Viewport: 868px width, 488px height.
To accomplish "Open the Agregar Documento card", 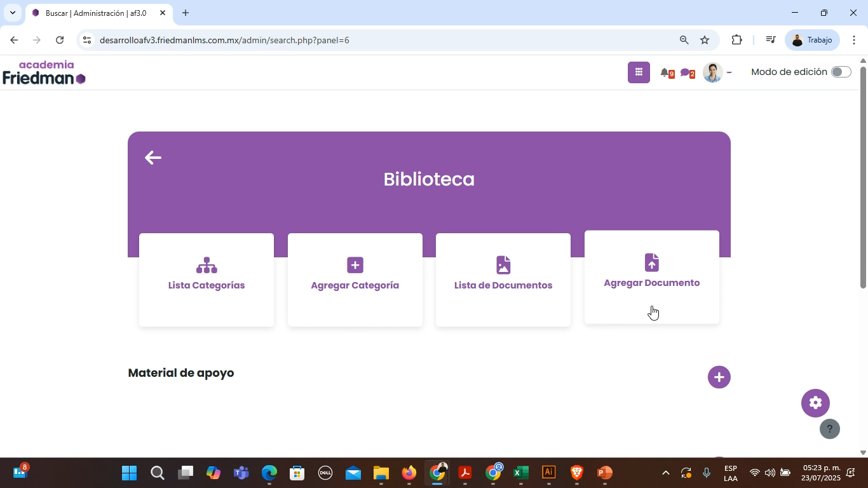I will (x=652, y=278).
